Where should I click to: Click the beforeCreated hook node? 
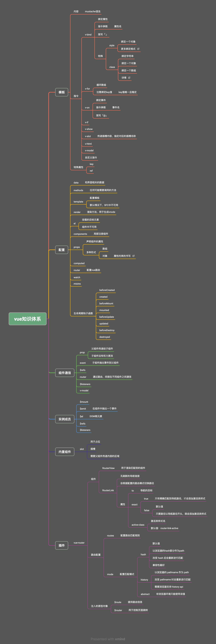107,290
